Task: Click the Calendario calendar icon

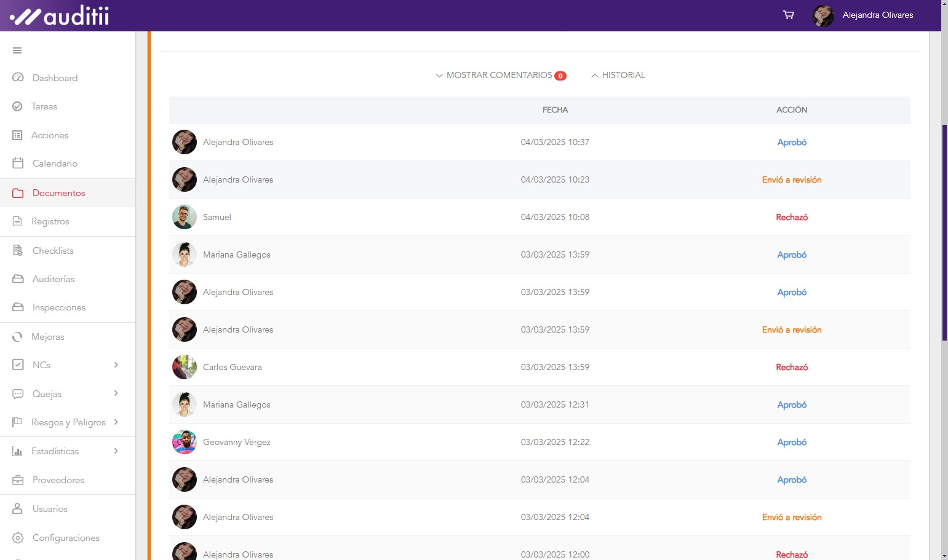Action: click(18, 164)
